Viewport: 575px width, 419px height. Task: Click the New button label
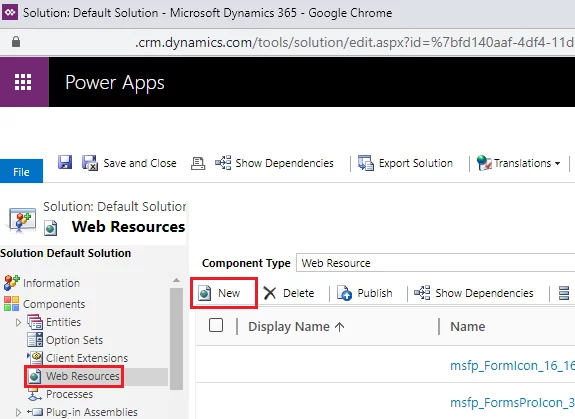229,293
